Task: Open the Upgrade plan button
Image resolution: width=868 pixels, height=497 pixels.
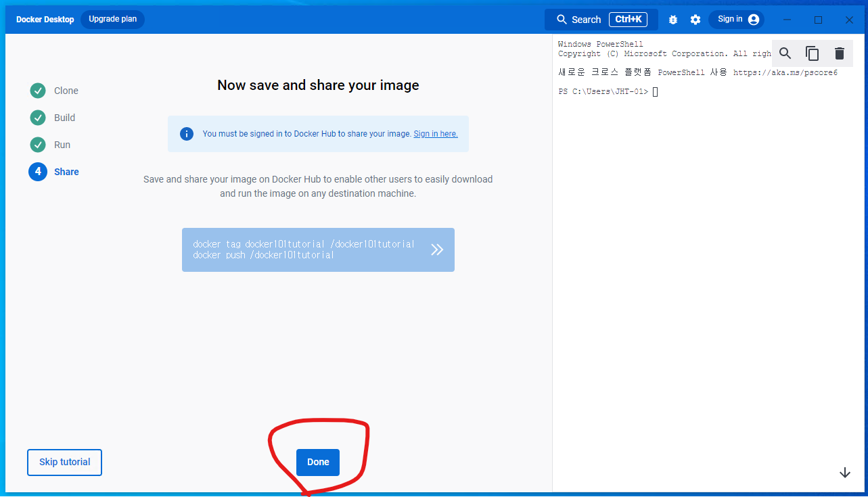Action: click(112, 20)
